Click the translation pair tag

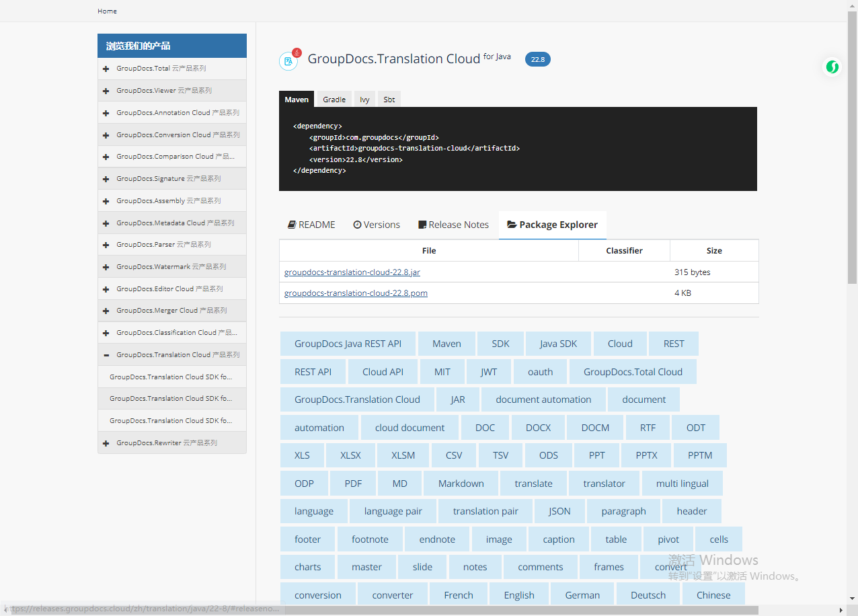coord(485,511)
